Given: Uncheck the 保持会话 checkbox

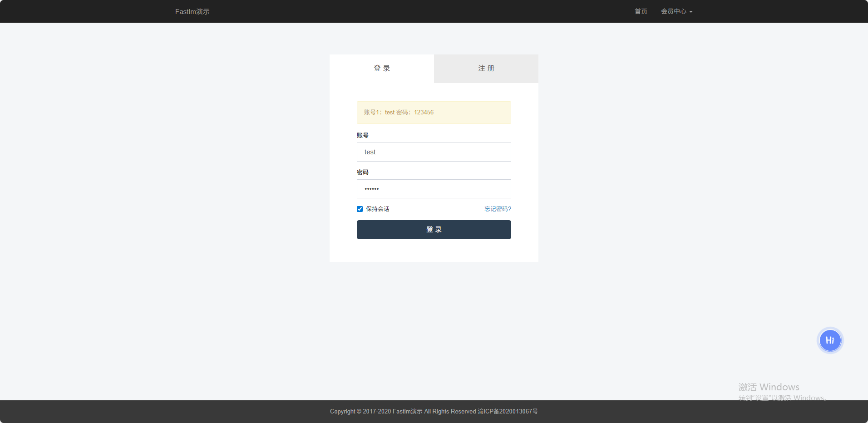Looking at the screenshot, I should (x=360, y=209).
